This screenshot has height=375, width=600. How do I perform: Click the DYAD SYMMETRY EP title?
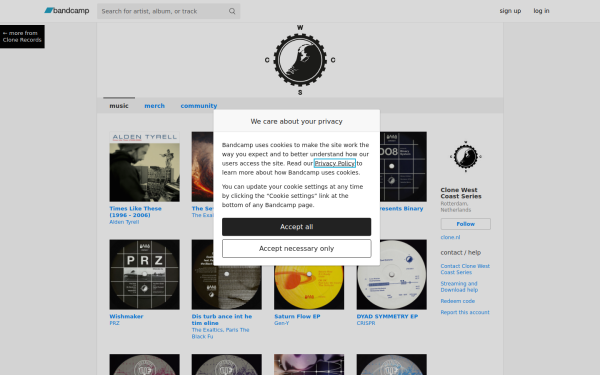pyautogui.click(x=387, y=316)
